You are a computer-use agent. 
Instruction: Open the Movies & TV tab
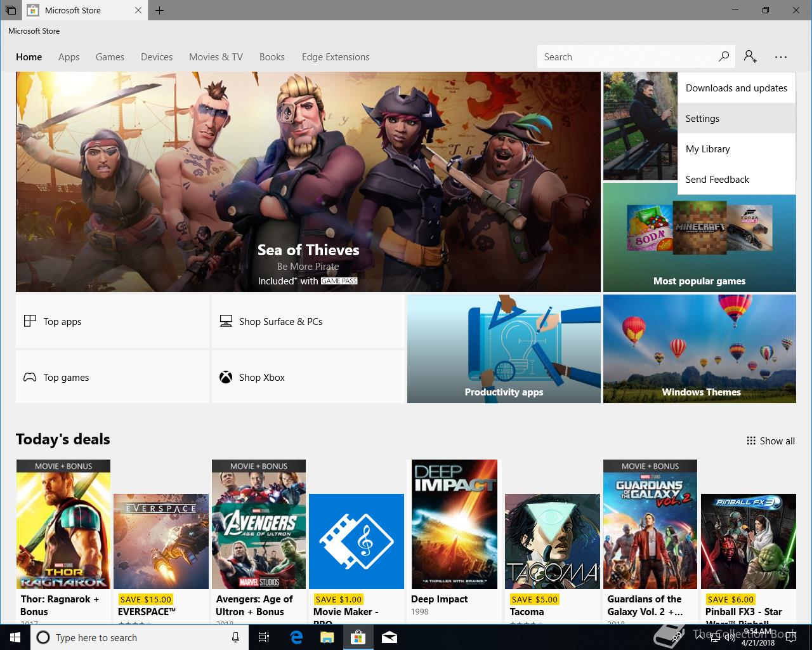[x=216, y=56]
